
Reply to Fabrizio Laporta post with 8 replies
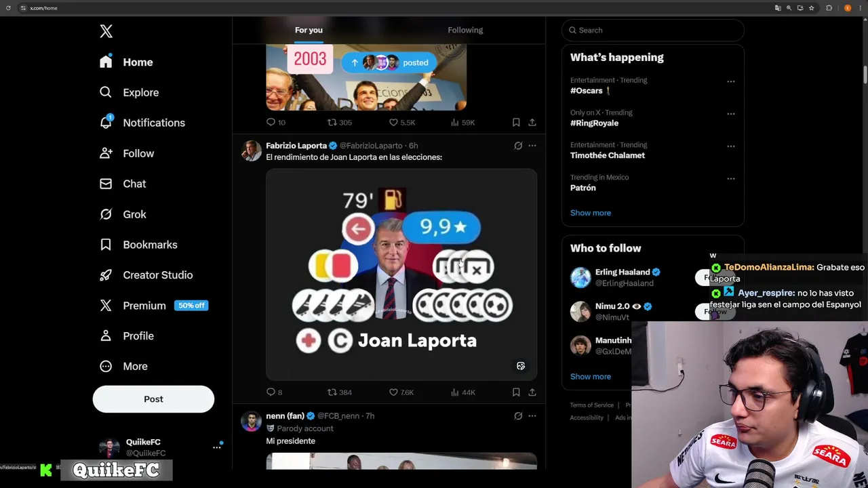pos(275,392)
